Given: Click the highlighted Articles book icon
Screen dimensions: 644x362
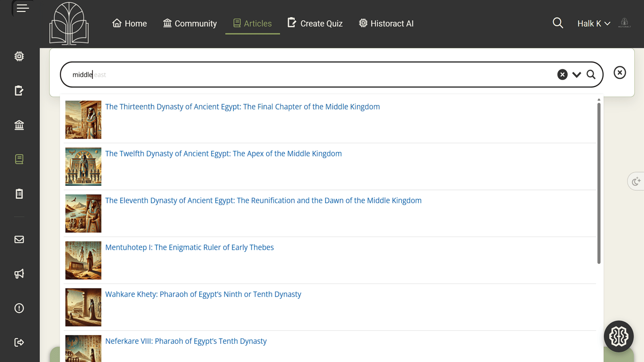Looking at the screenshot, I should [x=19, y=159].
